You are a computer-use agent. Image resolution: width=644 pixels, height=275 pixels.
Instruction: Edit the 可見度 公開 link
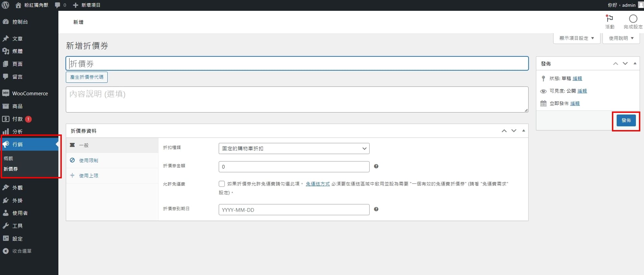tap(582, 91)
